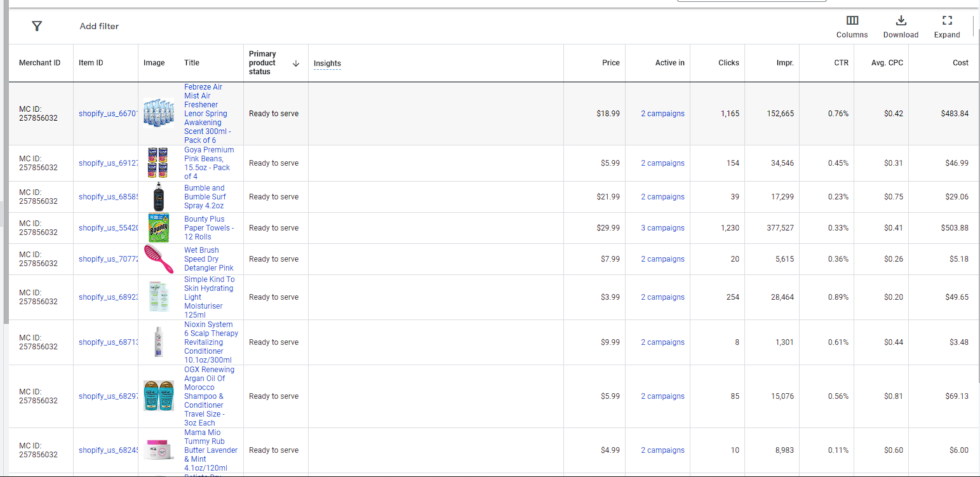Click the filter funnel icon

(x=37, y=26)
